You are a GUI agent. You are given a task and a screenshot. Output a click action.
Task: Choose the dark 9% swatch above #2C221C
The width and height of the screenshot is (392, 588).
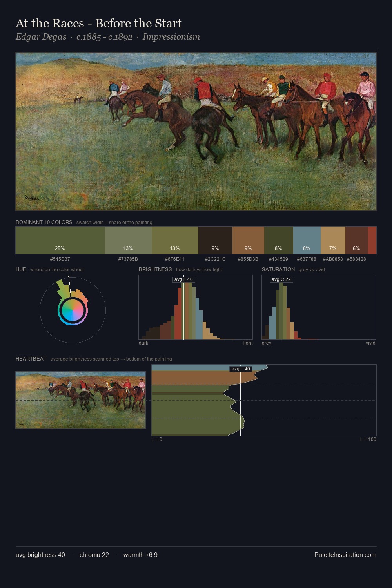click(x=215, y=240)
